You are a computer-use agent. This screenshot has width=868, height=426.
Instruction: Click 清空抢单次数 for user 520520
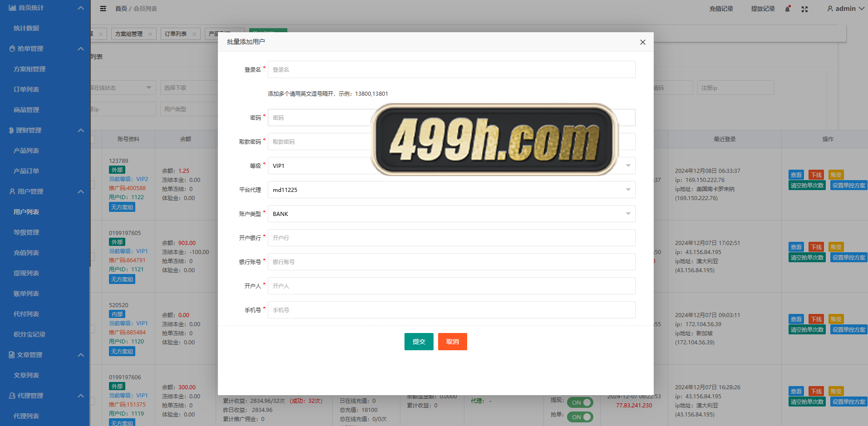click(807, 330)
